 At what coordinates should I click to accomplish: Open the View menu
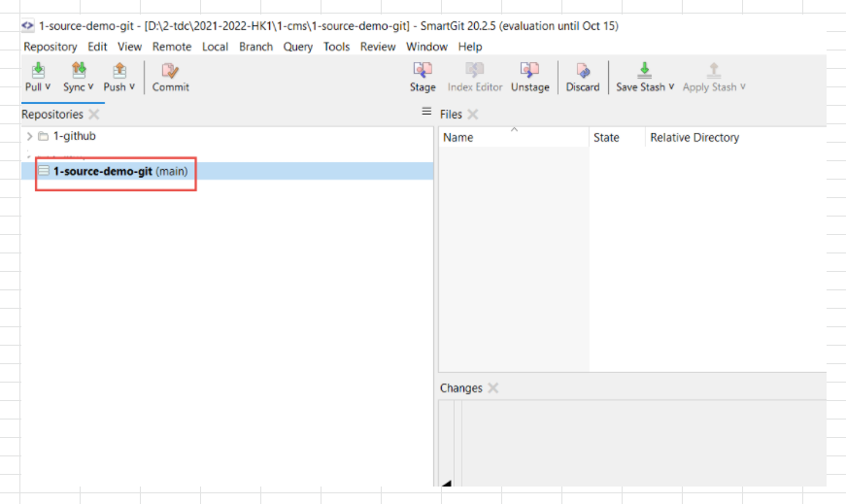129,47
